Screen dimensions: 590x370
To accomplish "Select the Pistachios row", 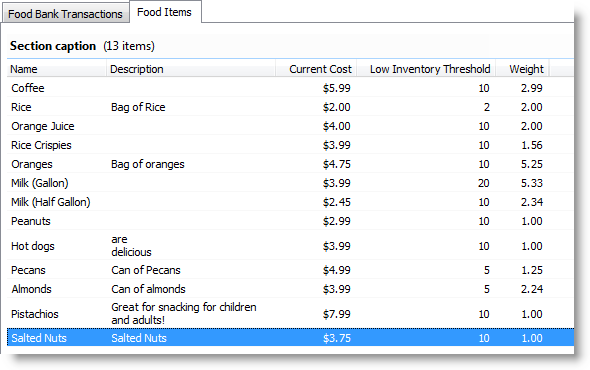I will (290, 314).
